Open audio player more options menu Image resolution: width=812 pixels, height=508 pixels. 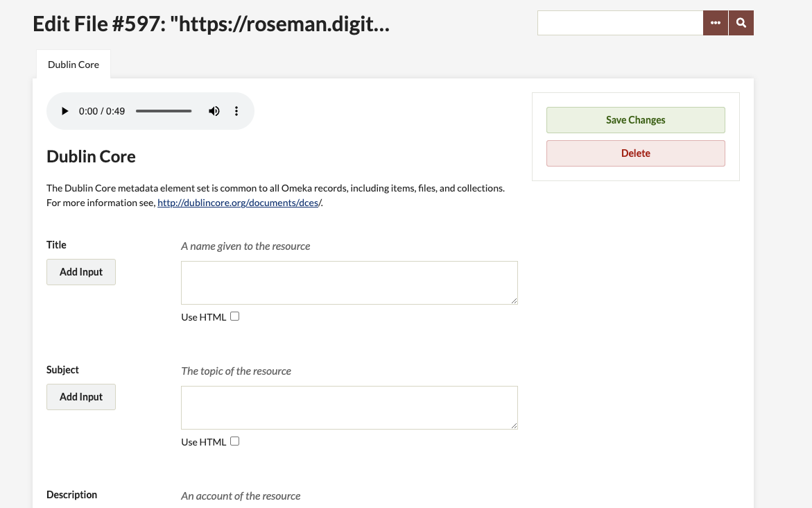point(236,111)
